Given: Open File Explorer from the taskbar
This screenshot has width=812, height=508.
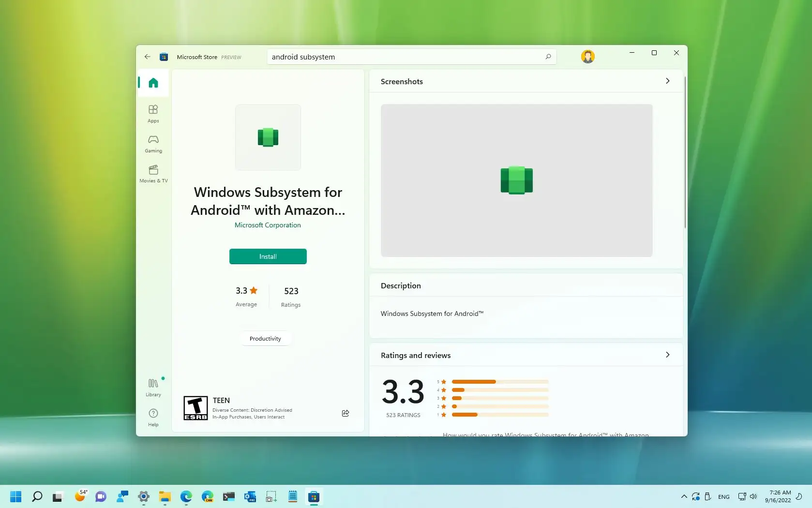Looking at the screenshot, I should coord(165,496).
